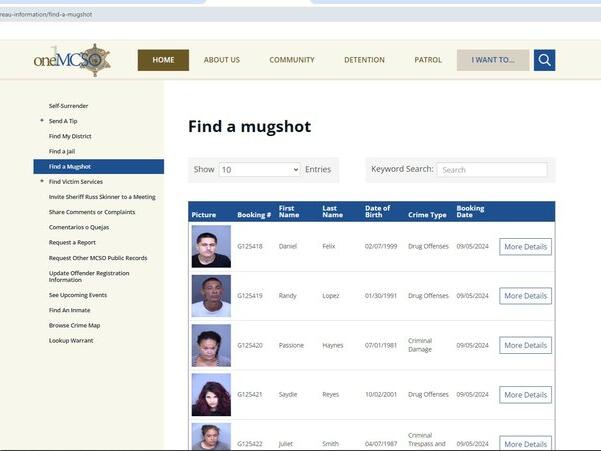Expand the Send A Tip submenu bullet

pos(42,121)
